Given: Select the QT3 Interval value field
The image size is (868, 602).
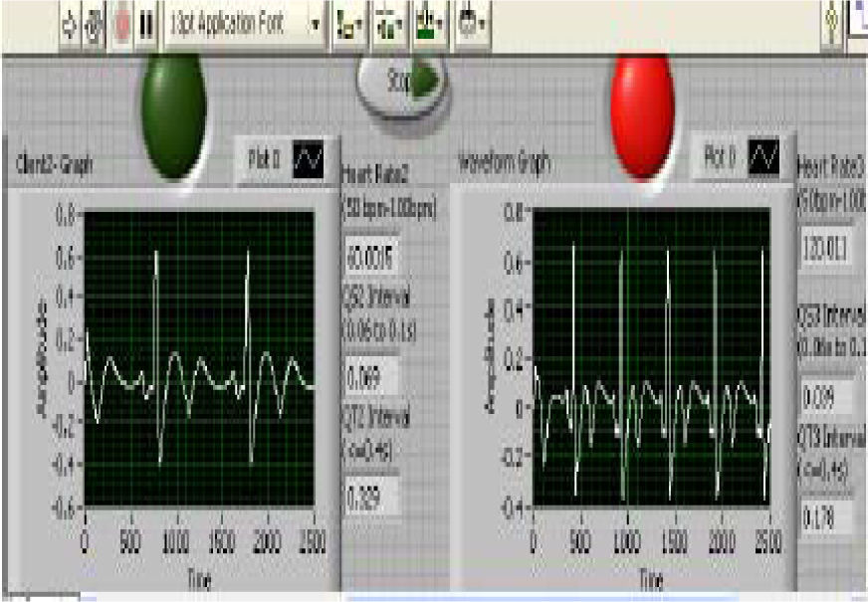Looking at the screenshot, I should click(826, 516).
